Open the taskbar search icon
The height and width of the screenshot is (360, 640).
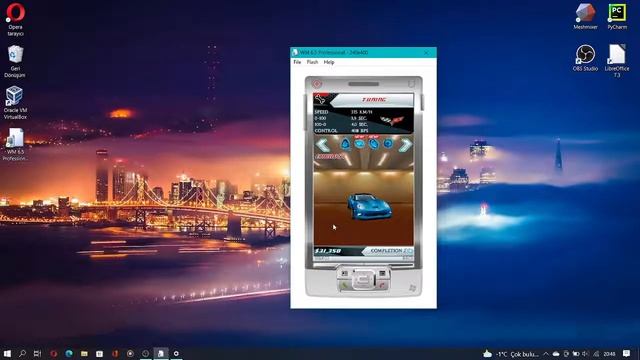(x=22, y=353)
